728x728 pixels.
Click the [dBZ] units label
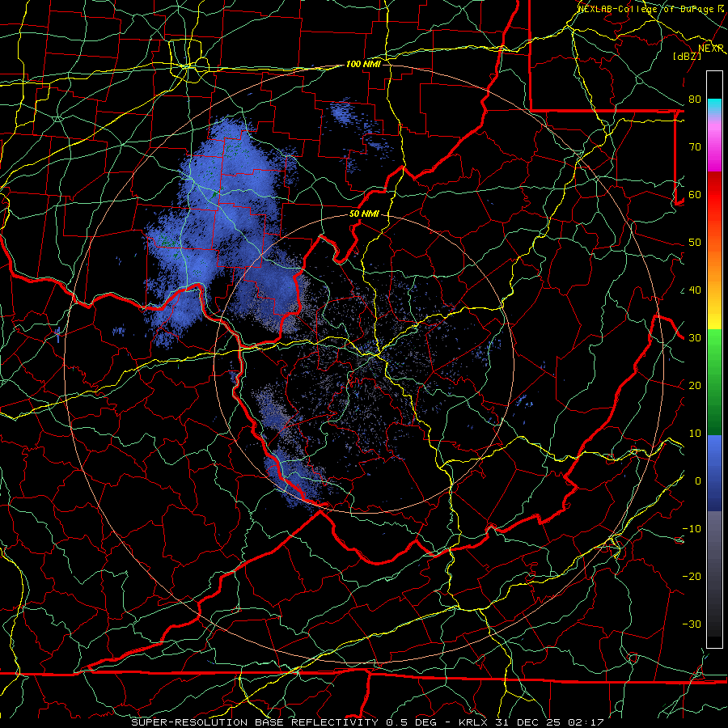[x=687, y=56]
